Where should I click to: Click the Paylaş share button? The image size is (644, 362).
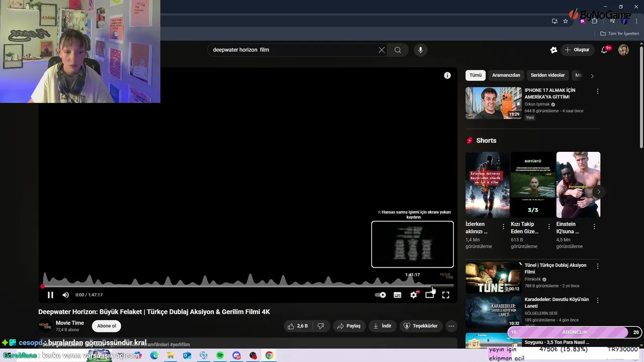(349, 326)
